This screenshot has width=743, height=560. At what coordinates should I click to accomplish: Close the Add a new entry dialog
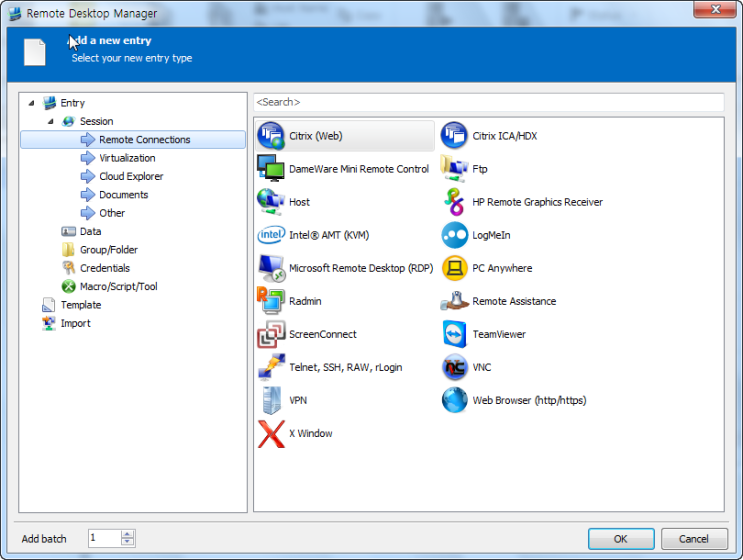[715, 9]
